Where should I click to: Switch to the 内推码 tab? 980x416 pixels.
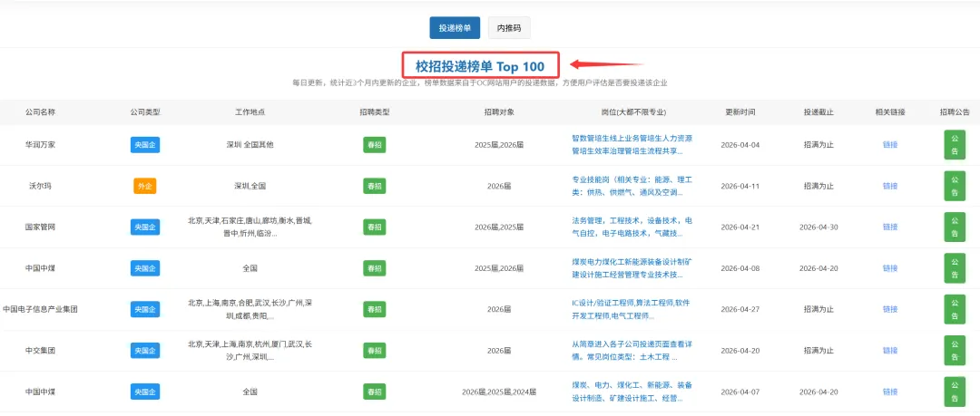coord(509,28)
